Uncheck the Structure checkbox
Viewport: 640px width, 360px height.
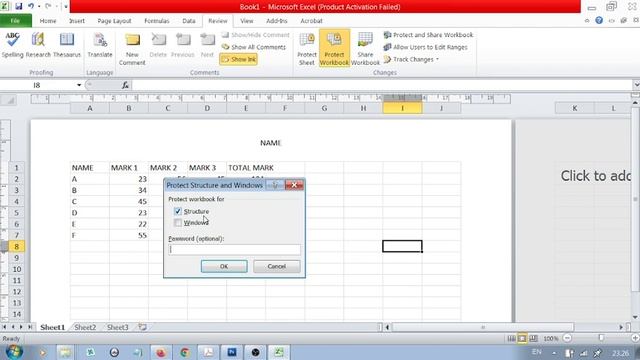(178, 211)
